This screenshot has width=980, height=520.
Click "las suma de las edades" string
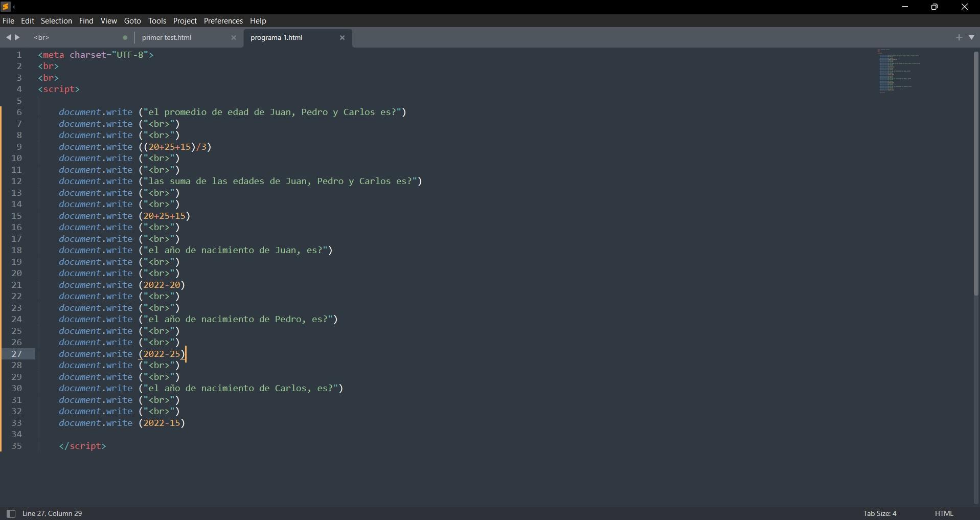(280, 181)
